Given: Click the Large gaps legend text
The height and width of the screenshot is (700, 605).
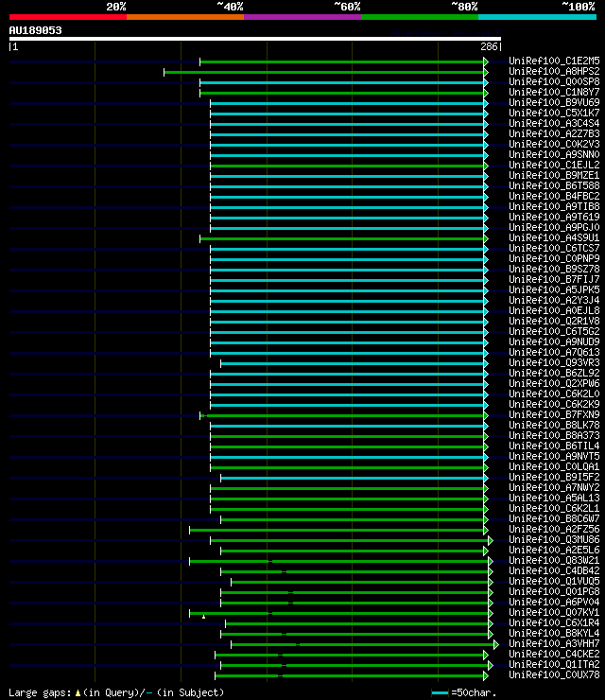Looking at the screenshot, I should click(116, 692).
